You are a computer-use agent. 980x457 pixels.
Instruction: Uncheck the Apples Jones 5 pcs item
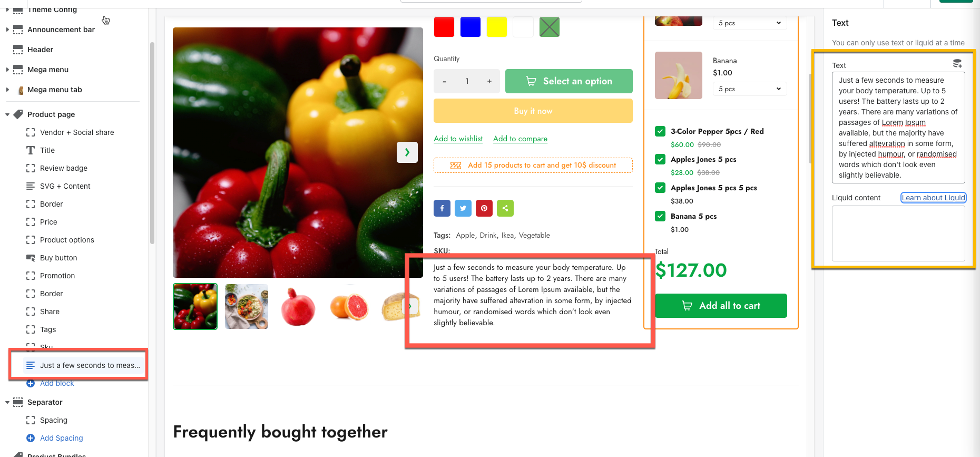pos(660,159)
